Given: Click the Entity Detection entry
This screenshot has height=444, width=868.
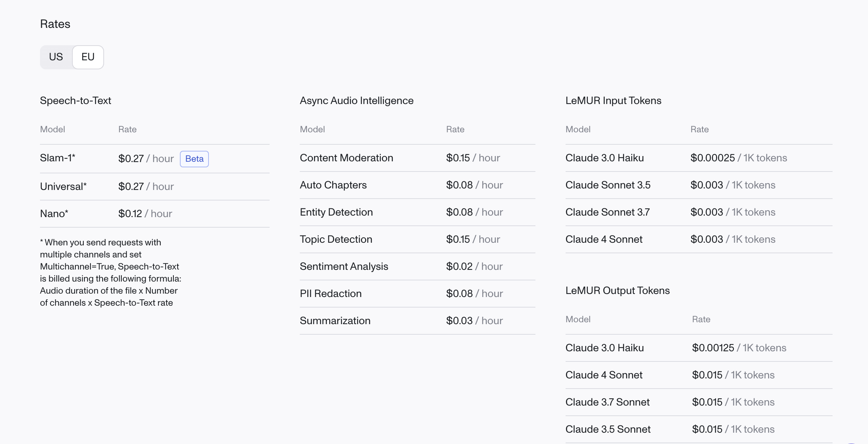Looking at the screenshot, I should point(417,212).
